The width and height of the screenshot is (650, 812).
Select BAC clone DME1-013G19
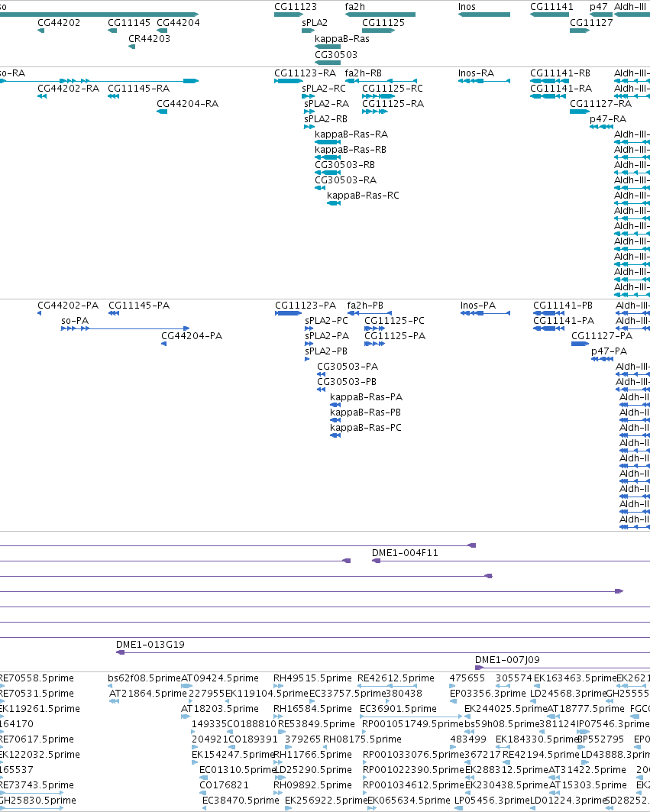150,645
